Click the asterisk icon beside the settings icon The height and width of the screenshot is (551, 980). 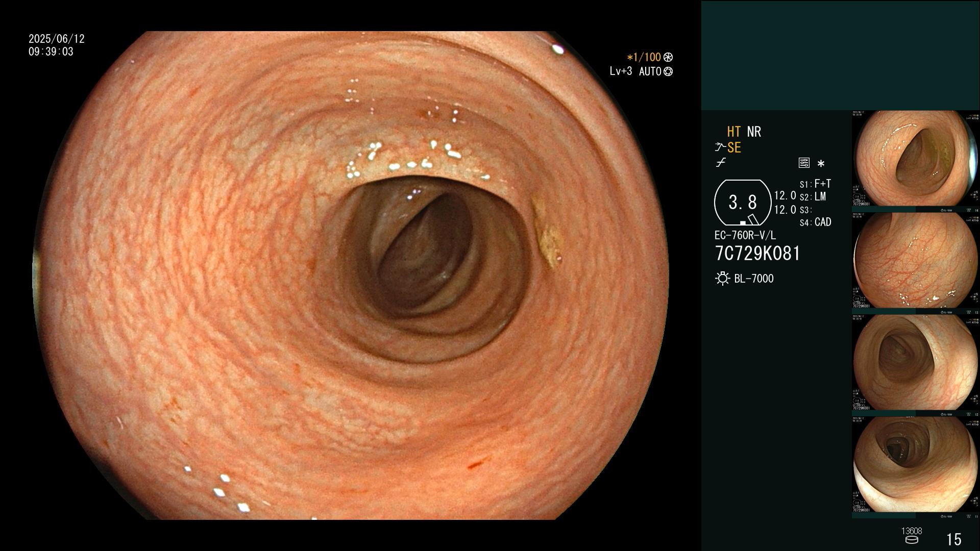click(821, 163)
